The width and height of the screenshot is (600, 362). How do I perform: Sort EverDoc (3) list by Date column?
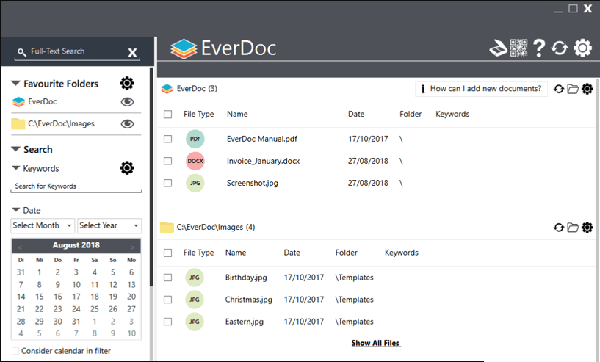click(356, 114)
